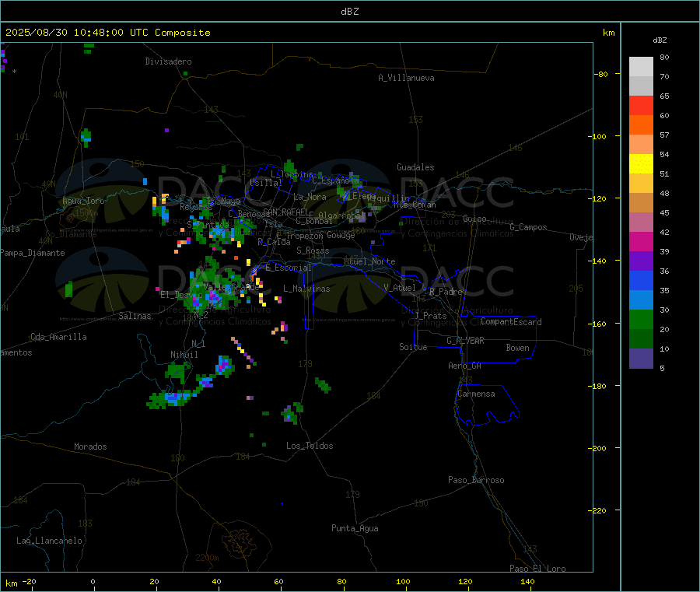Click the pink 42-45 dBZ legend swatch
The image size is (700, 592).
(641, 222)
